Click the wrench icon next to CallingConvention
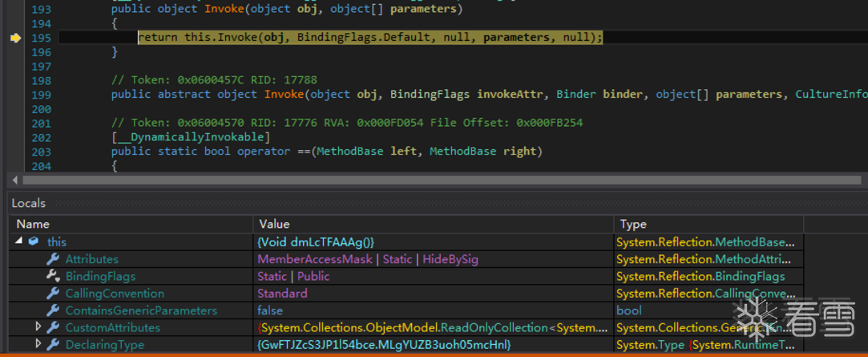This screenshot has width=868, height=357. coord(53,294)
